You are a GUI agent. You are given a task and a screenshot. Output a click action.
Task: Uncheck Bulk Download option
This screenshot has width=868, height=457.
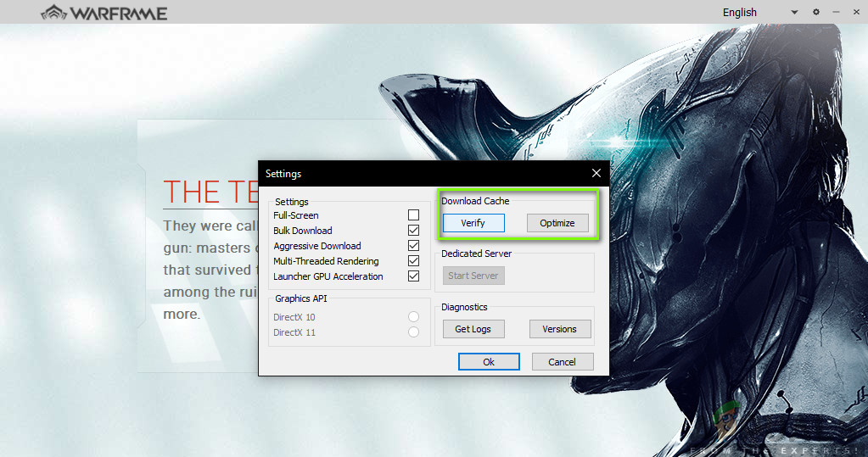click(413, 230)
